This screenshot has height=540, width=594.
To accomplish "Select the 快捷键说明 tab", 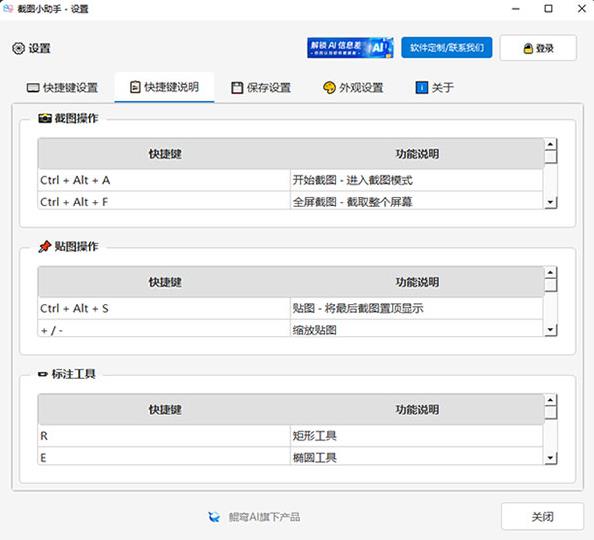I will pyautogui.click(x=164, y=87).
